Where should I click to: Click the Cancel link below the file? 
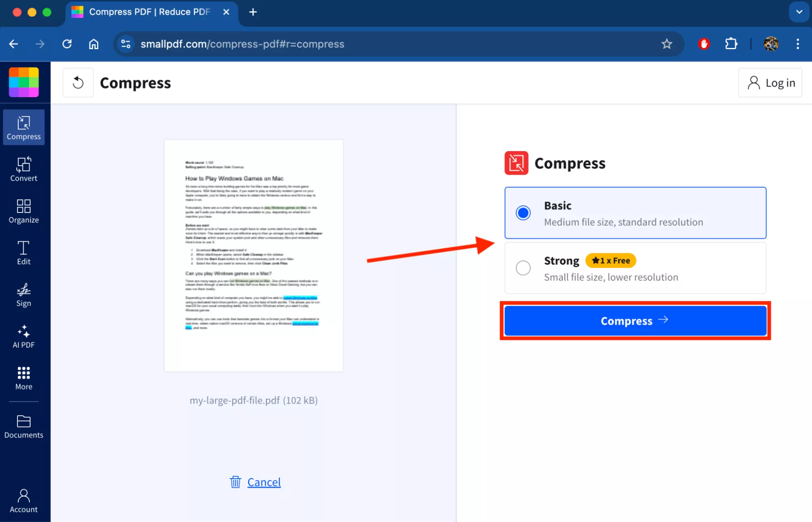pos(264,482)
